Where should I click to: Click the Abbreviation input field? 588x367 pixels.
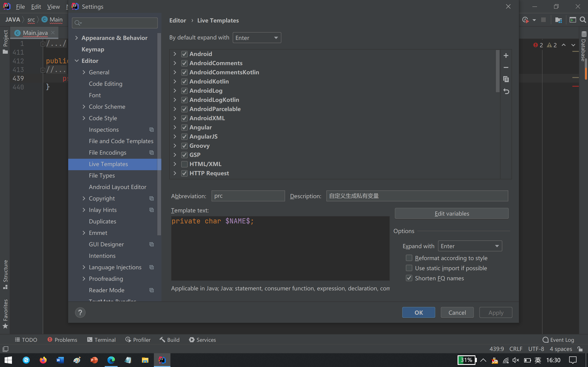(x=248, y=196)
